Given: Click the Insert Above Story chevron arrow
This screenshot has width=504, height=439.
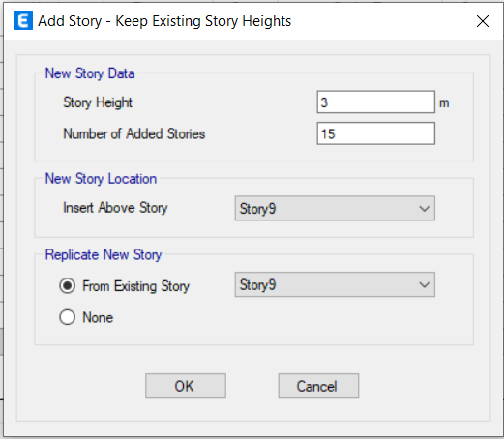Looking at the screenshot, I should point(425,209).
